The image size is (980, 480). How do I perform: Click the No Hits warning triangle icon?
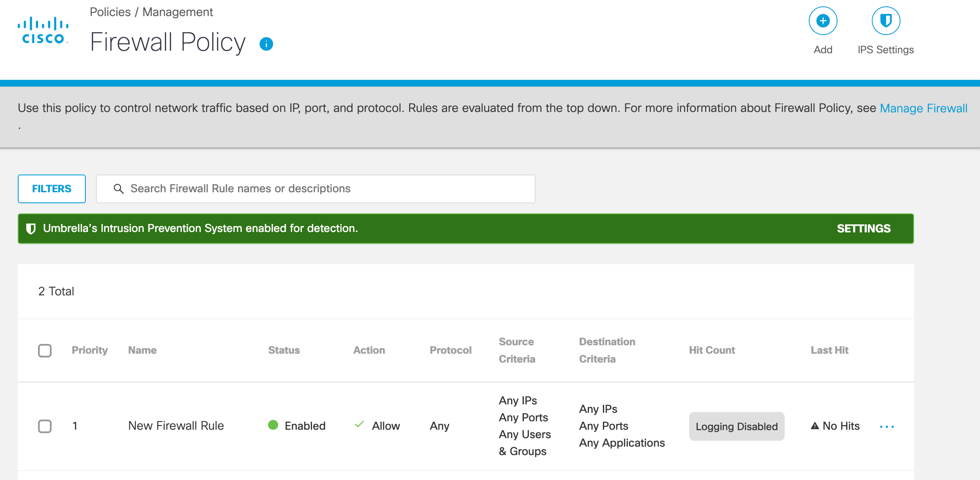(815, 426)
